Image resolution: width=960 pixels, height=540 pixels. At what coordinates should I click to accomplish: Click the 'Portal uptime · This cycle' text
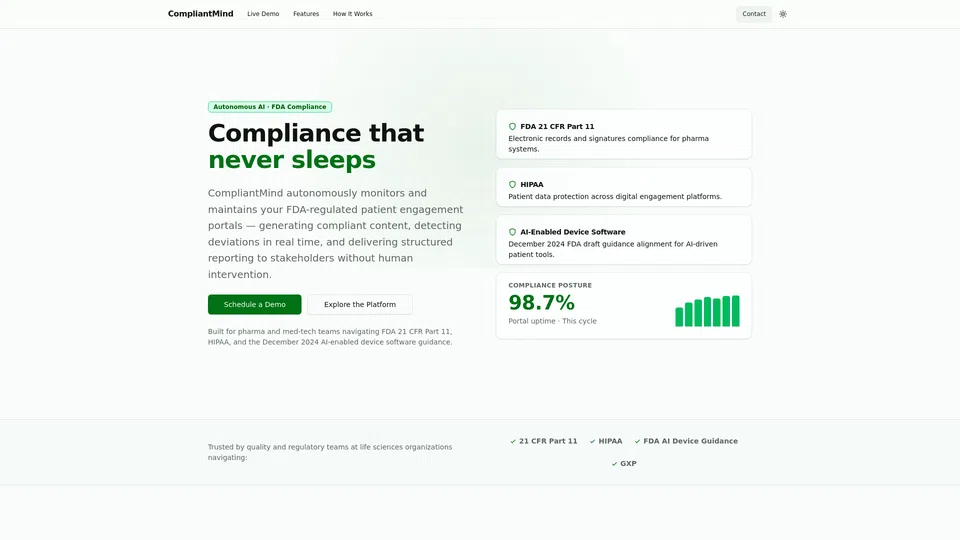[x=552, y=321]
